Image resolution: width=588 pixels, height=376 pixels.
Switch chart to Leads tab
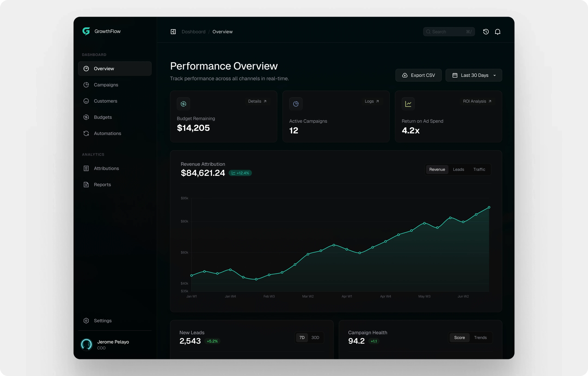pyautogui.click(x=458, y=169)
